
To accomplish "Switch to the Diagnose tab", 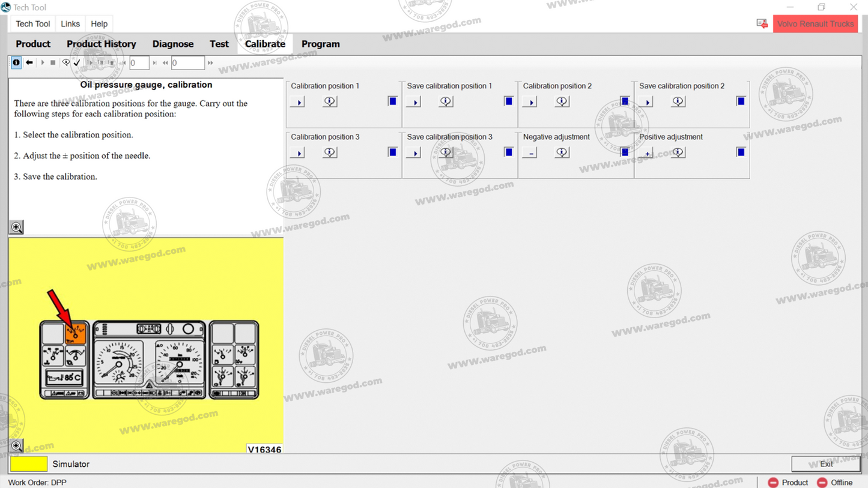I will coord(173,44).
